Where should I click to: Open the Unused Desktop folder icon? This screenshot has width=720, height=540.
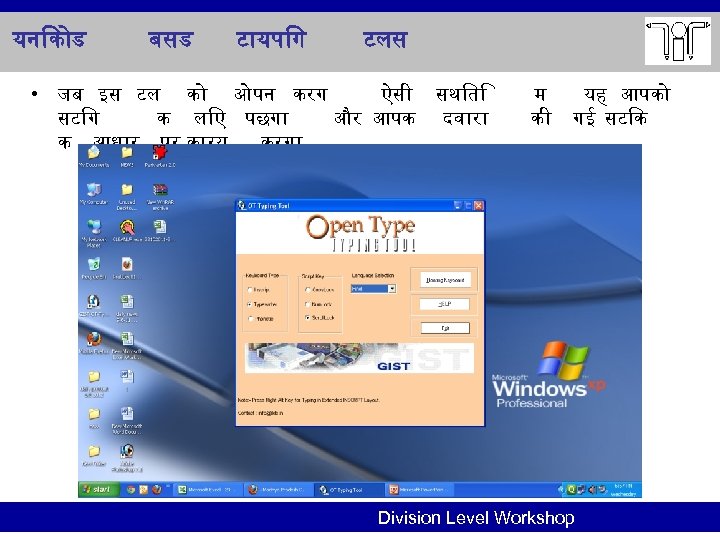point(127,196)
